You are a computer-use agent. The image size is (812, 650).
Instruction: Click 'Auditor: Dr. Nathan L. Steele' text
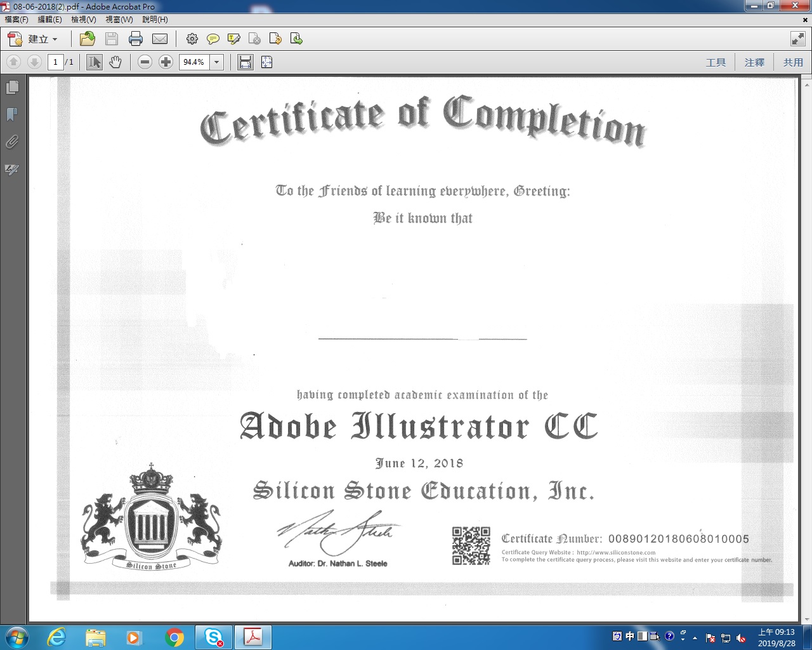[x=337, y=564]
